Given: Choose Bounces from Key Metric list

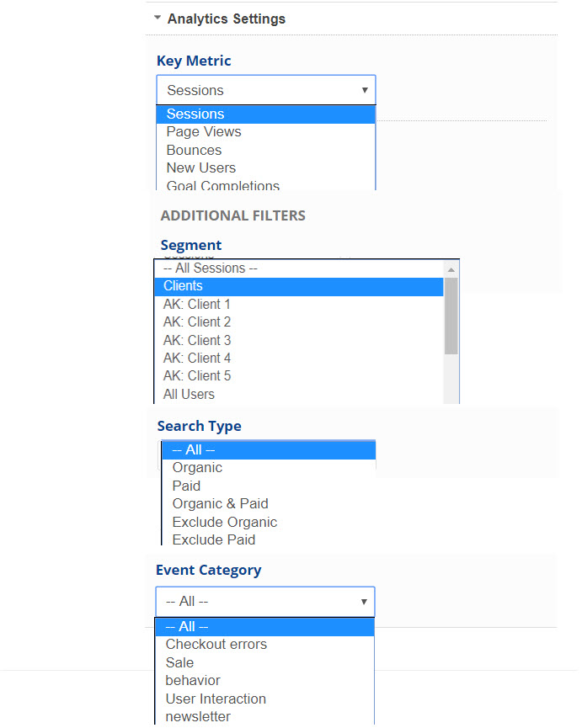Looking at the screenshot, I should click(195, 150).
